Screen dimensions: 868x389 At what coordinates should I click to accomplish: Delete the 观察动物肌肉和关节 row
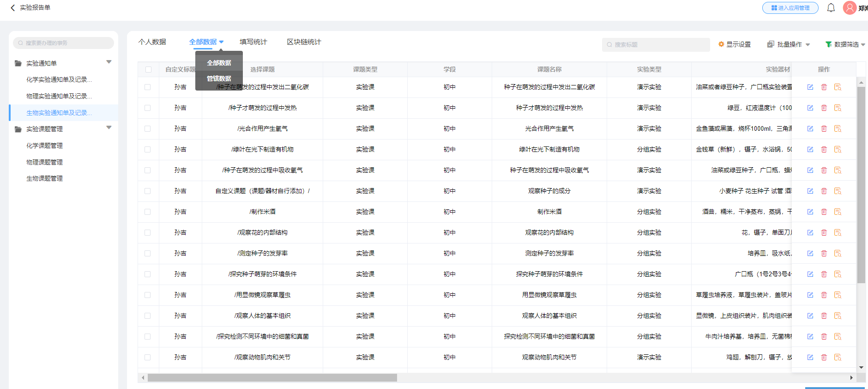[824, 357]
